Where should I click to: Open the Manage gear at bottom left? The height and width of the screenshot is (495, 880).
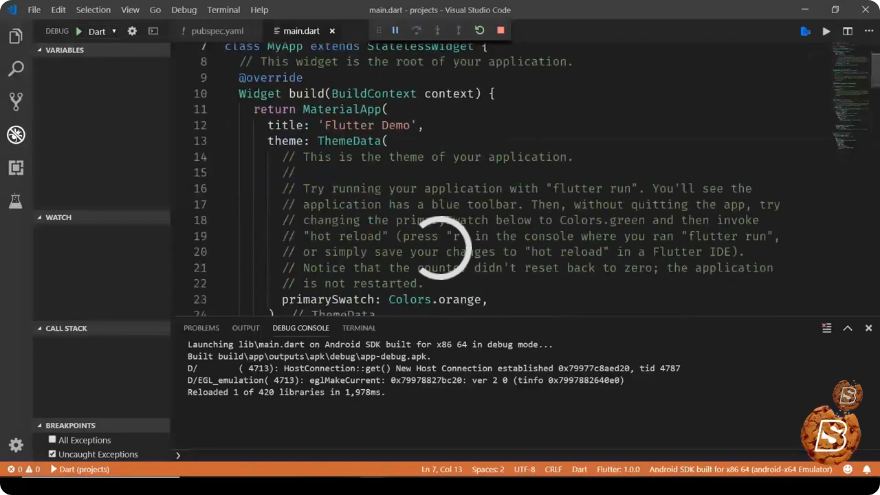click(x=16, y=445)
